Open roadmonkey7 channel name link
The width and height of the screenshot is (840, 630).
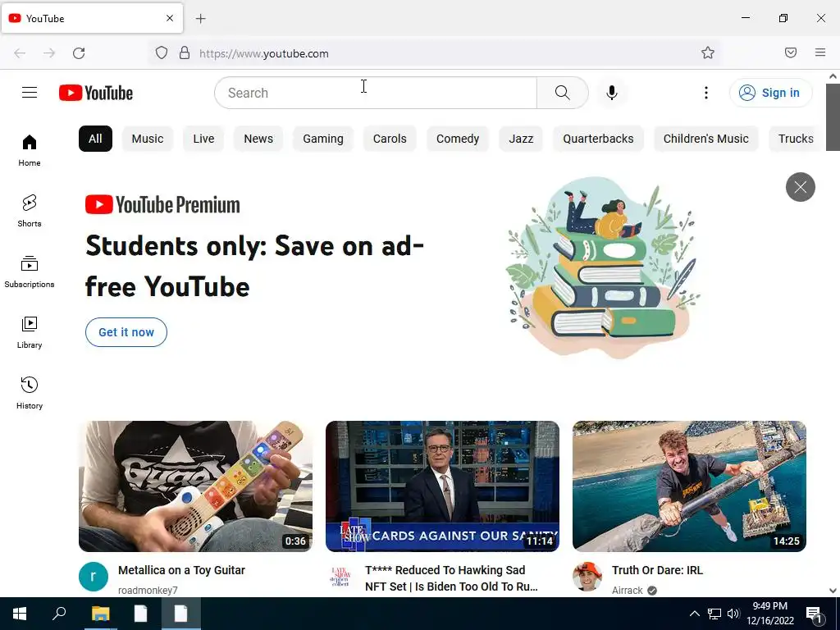point(148,590)
